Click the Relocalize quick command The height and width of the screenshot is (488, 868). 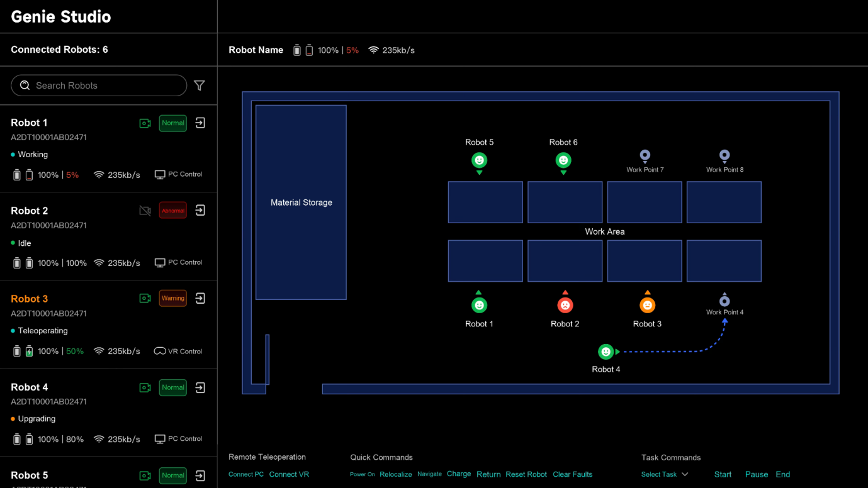pos(396,474)
